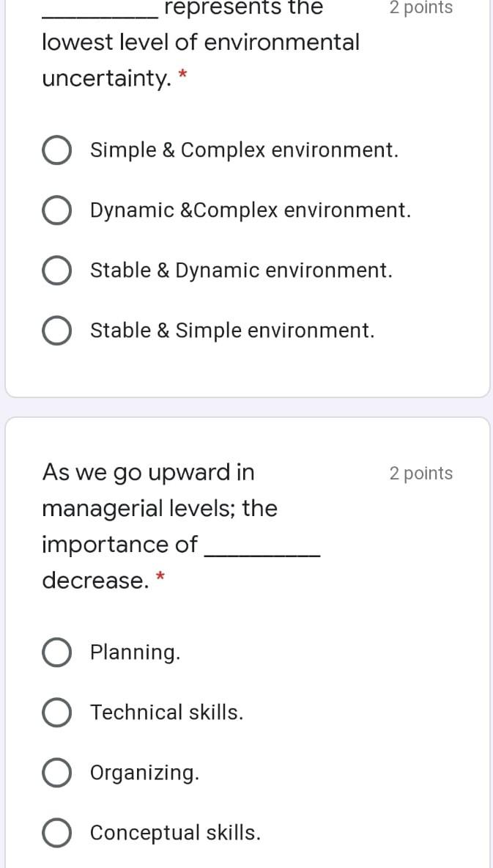Click the "Stable & Dynamic environment." answer label
The width and height of the screenshot is (493, 868).
241,271
